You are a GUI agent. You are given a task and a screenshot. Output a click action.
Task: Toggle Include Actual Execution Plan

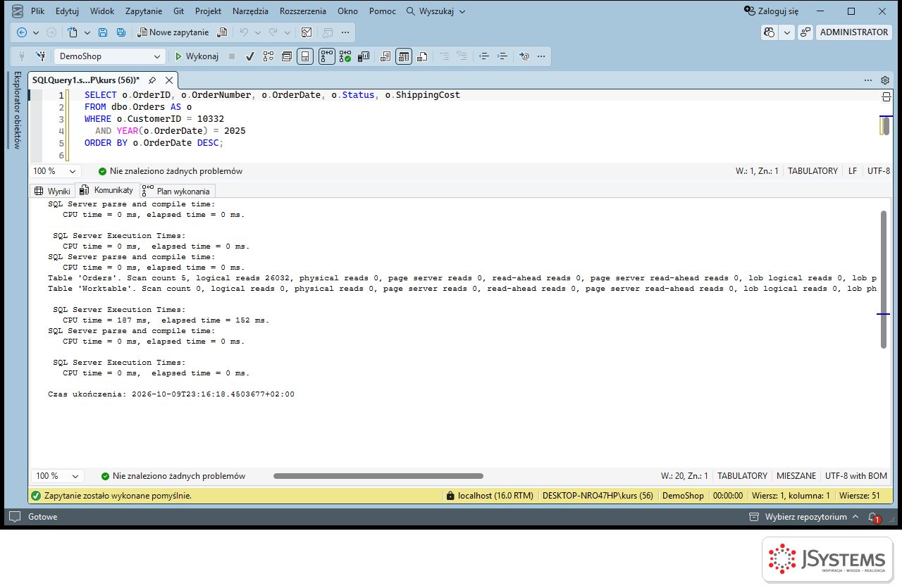coord(326,56)
